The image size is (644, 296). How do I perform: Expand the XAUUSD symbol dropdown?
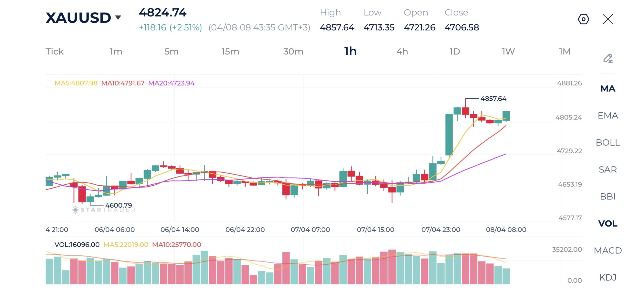point(118,18)
